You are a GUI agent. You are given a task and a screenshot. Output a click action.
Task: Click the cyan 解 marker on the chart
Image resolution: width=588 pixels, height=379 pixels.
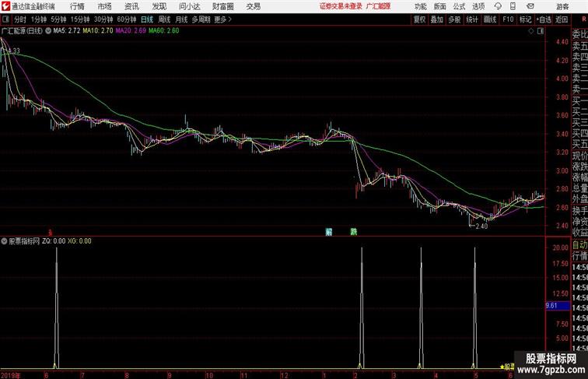329,232
